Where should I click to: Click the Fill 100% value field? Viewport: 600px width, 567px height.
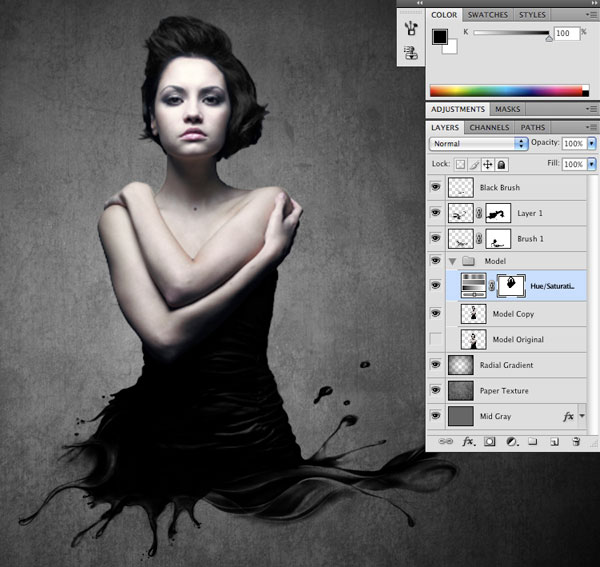(574, 164)
